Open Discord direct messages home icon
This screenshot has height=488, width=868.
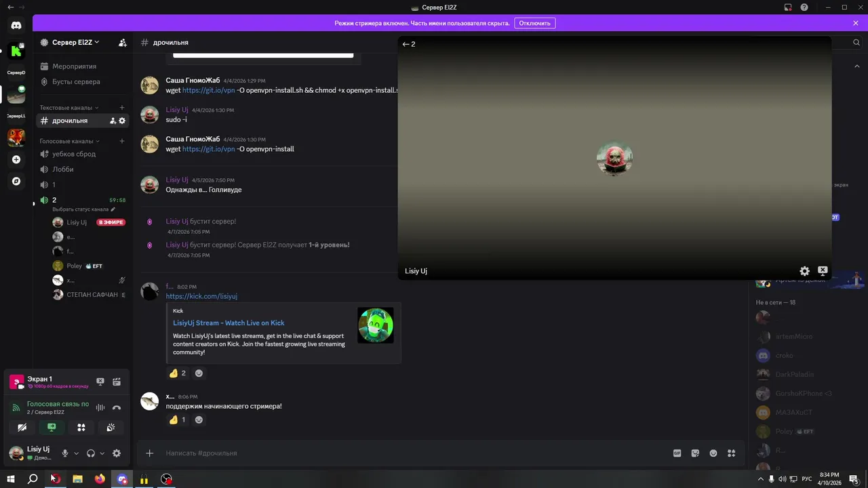tap(16, 25)
